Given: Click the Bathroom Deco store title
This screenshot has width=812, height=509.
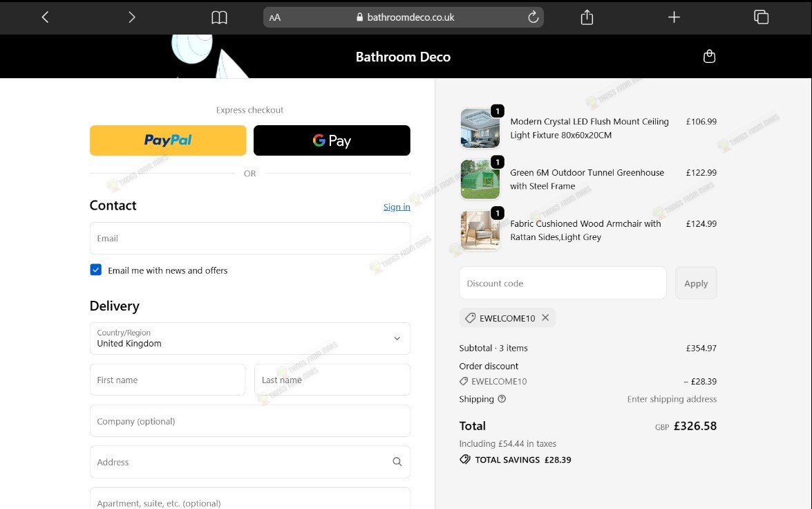Looking at the screenshot, I should click(x=403, y=57).
